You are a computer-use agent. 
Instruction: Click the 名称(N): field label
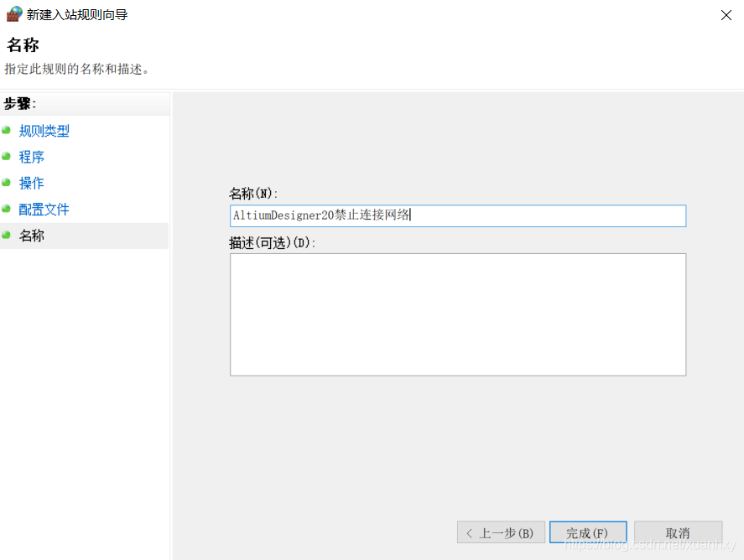pyautogui.click(x=253, y=194)
